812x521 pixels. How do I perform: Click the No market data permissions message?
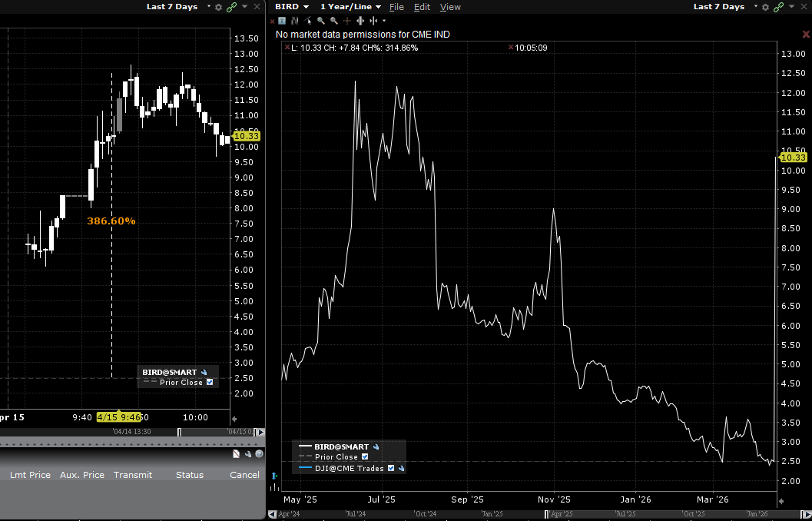[x=363, y=34]
